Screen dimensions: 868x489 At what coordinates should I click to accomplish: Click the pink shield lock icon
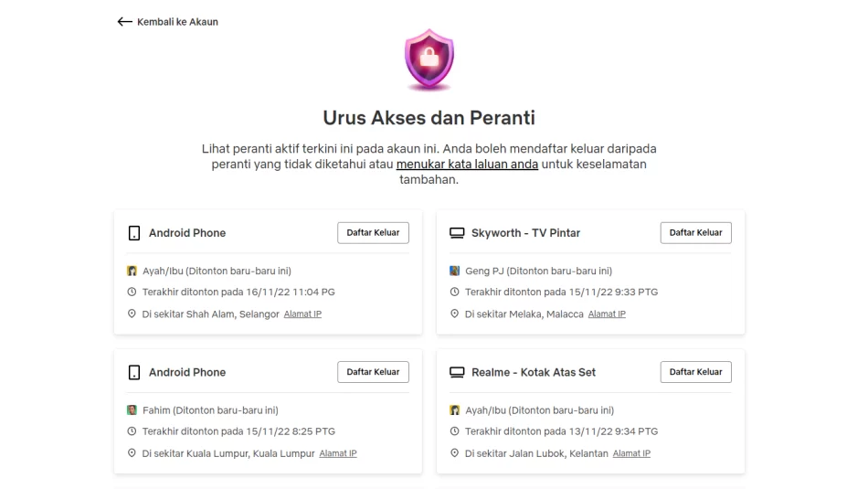click(x=429, y=59)
